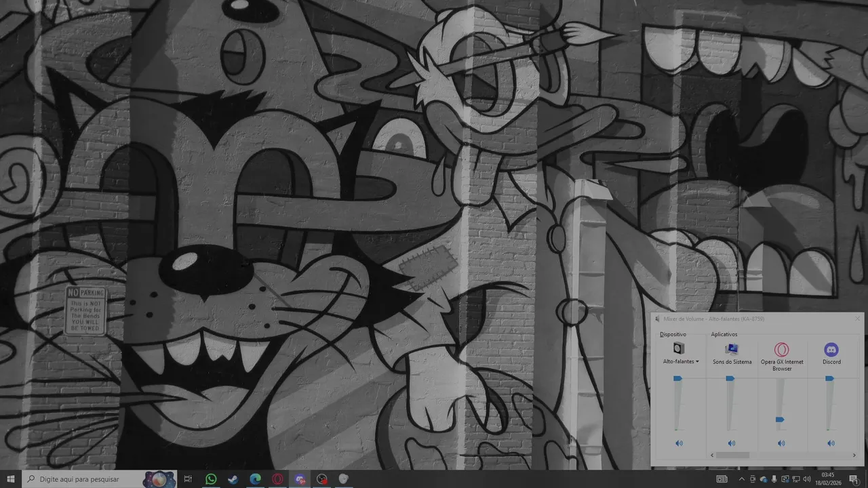Click the Alto-falantes speaker device icon
The width and height of the screenshot is (868, 488).
pos(679,348)
